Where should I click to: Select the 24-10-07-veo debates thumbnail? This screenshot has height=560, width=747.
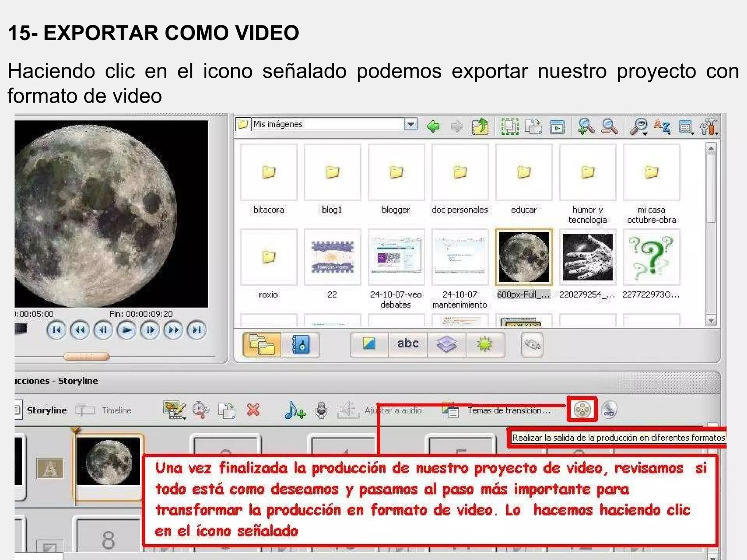tap(396, 257)
